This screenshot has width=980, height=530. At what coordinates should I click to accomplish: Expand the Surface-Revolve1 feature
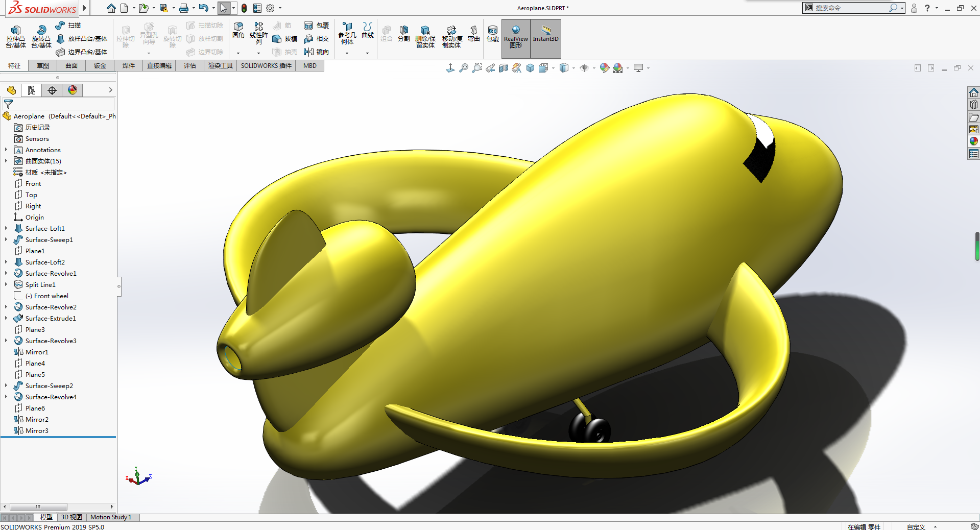click(x=6, y=273)
